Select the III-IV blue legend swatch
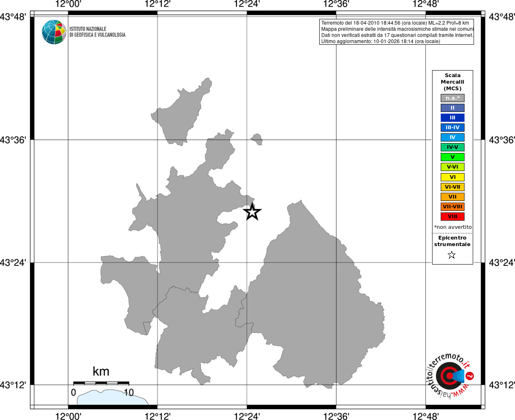This screenshot has width=515, height=420. (x=453, y=128)
